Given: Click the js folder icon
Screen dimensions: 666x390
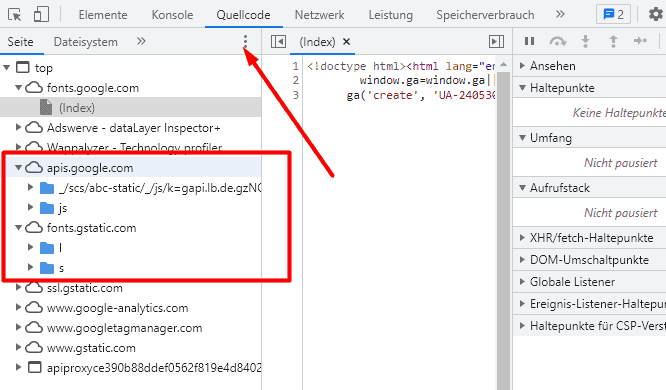Looking at the screenshot, I should click(x=47, y=208).
